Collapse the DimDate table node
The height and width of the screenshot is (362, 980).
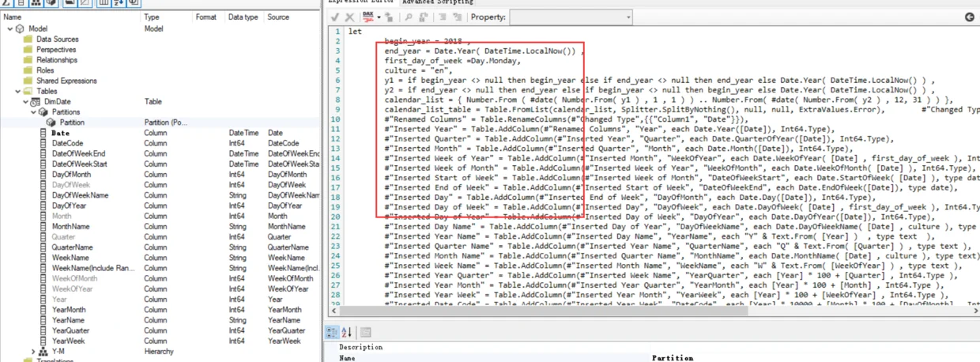(25, 102)
